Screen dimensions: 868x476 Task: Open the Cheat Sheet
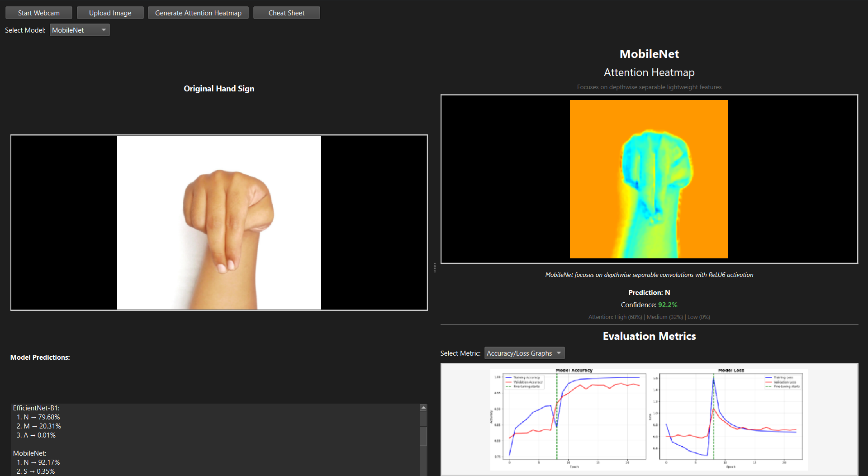pyautogui.click(x=286, y=13)
